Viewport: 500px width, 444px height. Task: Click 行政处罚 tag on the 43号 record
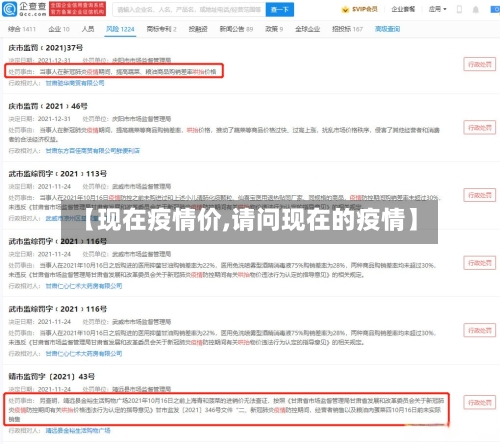tap(480, 402)
